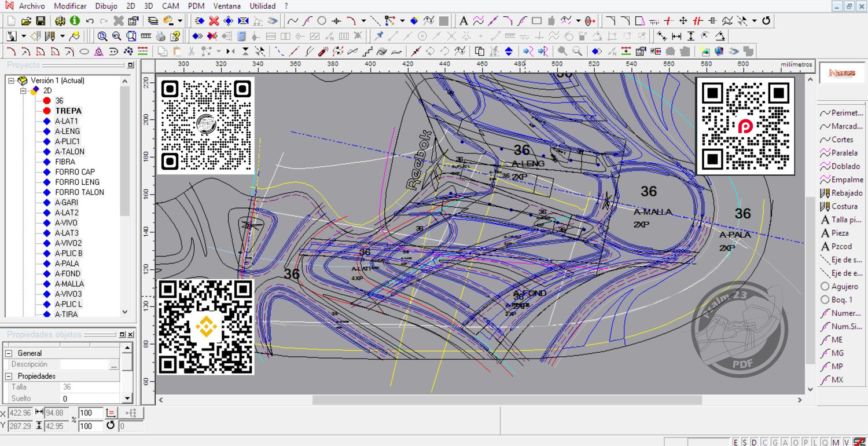Toggle the S status bar indicator
The width and height of the screenshot is (868, 446).
(x=745, y=442)
